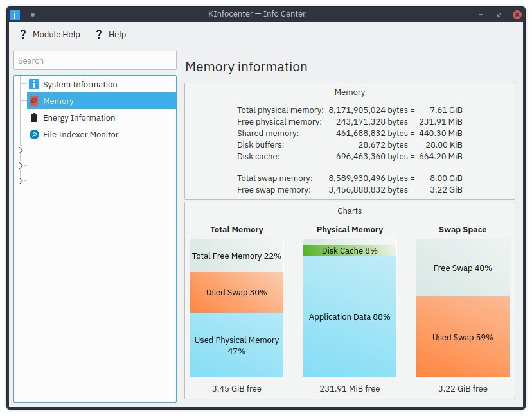This screenshot has width=532, height=416.
Task: Open the Help menu item
Action: coord(111,34)
